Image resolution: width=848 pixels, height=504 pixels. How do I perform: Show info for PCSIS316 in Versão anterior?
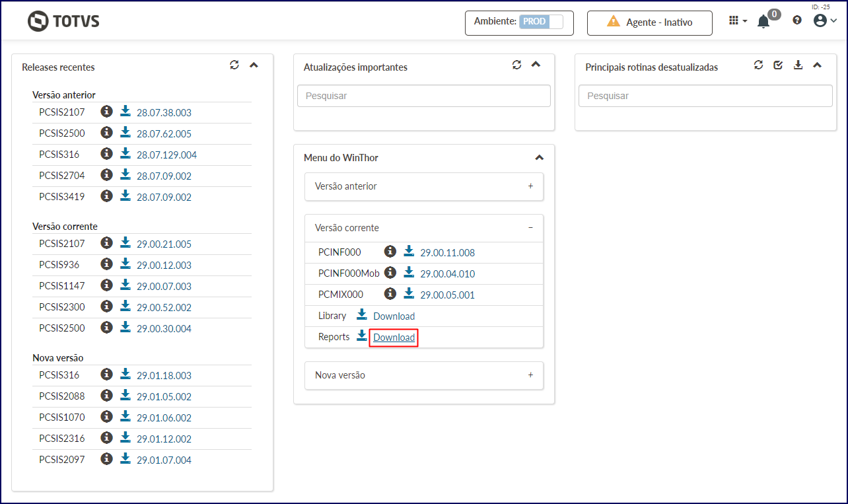coord(106,153)
